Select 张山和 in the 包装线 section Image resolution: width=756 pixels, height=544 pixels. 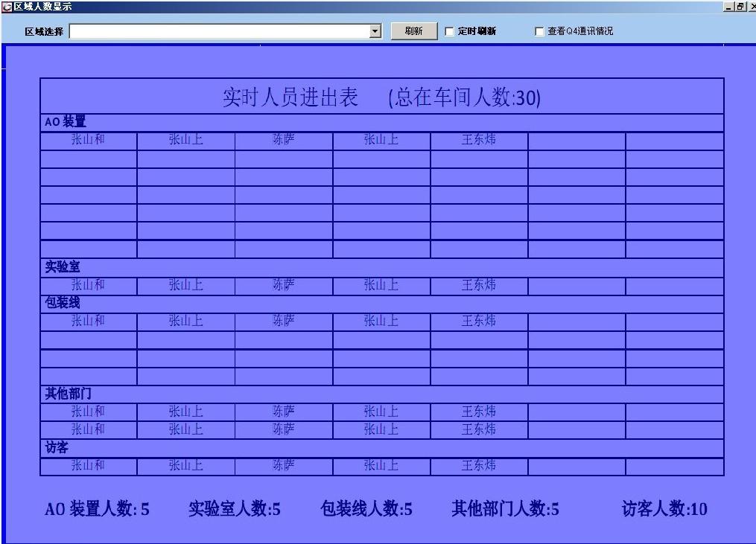click(x=88, y=321)
